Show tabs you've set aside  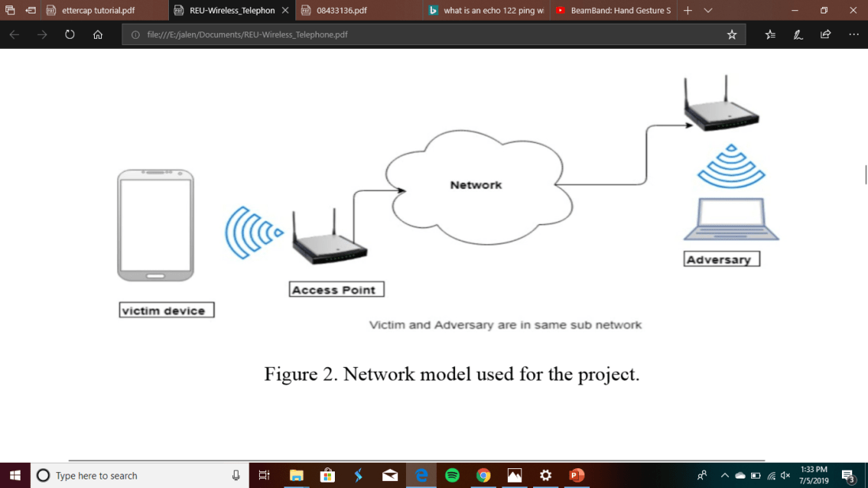(10, 10)
